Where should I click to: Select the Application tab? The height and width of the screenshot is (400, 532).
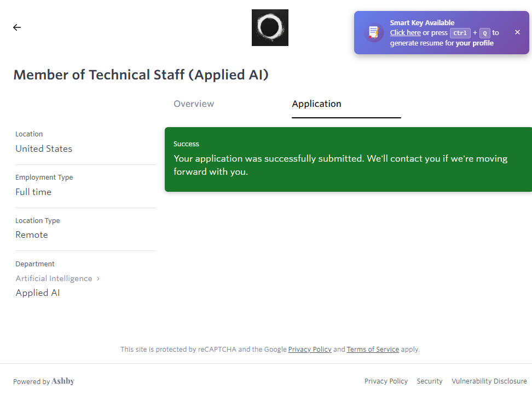point(316,104)
